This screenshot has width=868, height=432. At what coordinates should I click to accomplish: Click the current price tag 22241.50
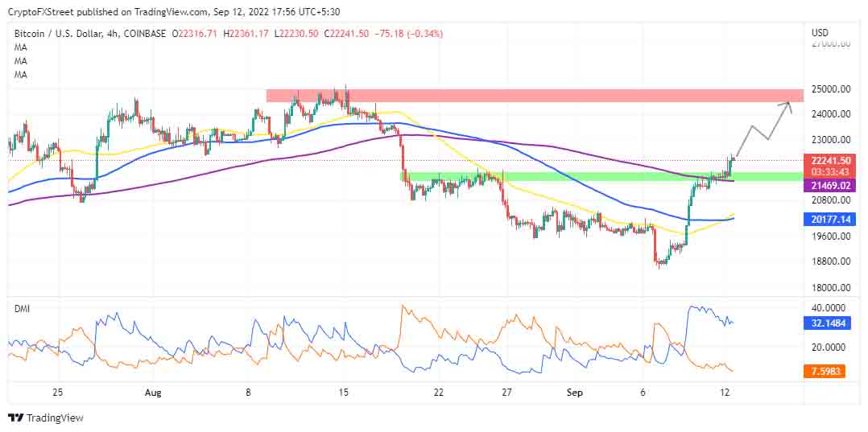point(830,160)
